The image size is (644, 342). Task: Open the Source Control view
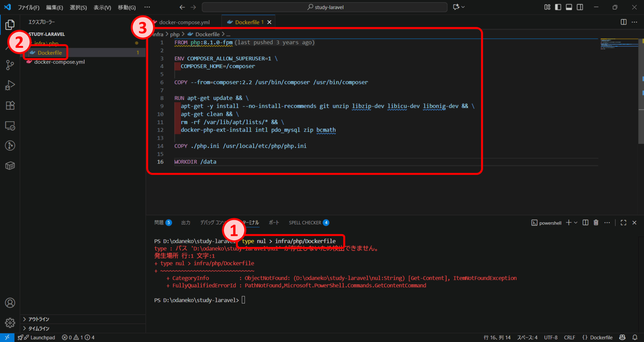(x=10, y=65)
